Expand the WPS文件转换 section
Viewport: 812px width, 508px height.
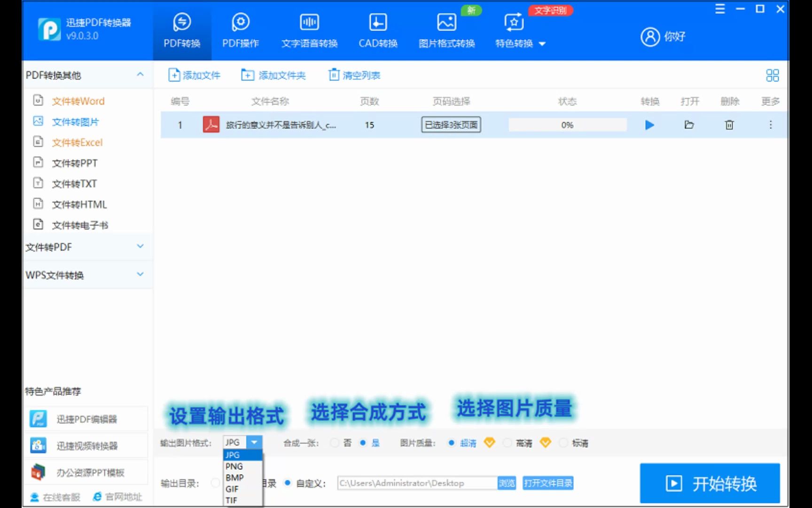point(140,274)
